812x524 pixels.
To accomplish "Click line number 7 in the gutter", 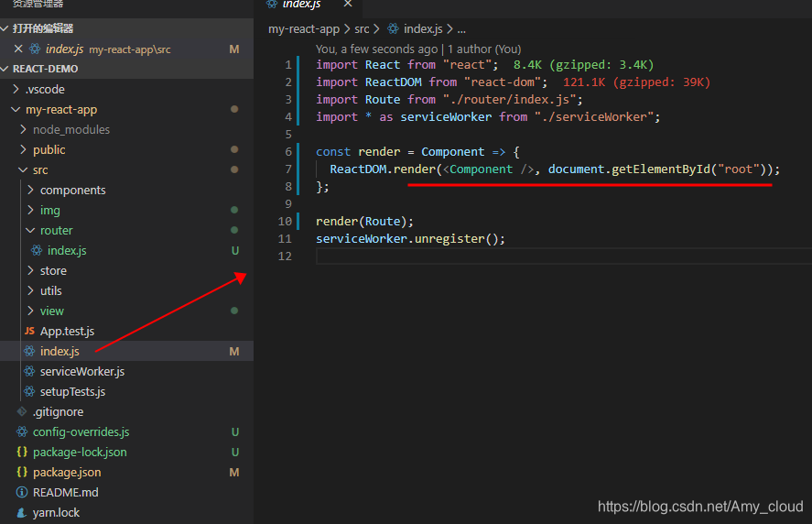I will (x=288, y=169).
